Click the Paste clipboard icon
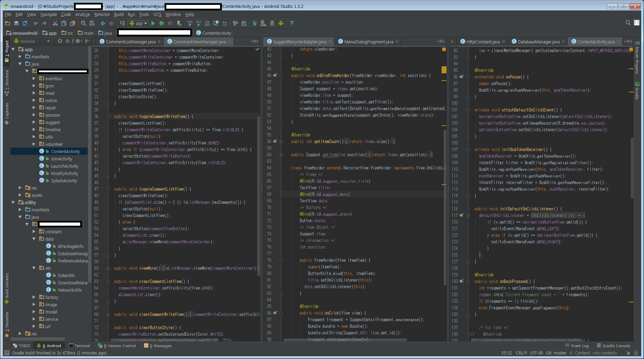The height and width of the screenshot is (359, 644). point(73,23)
